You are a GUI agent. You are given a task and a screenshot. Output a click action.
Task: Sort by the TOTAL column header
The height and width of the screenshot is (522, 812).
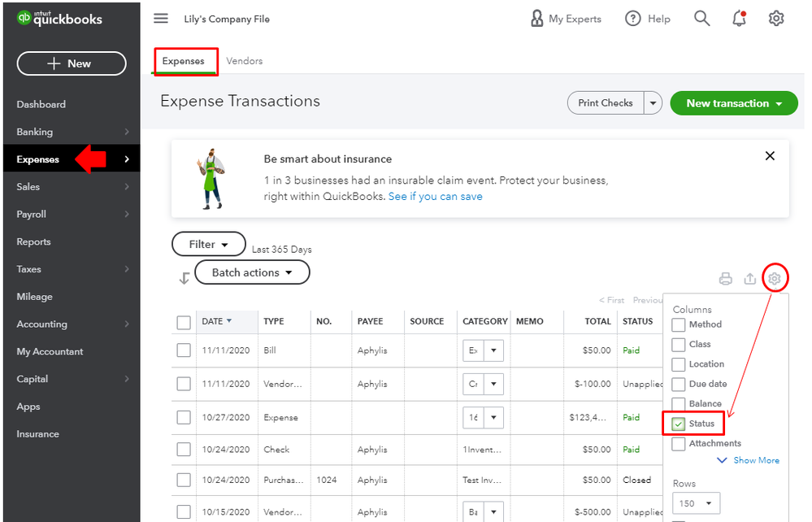coord(597,322)
